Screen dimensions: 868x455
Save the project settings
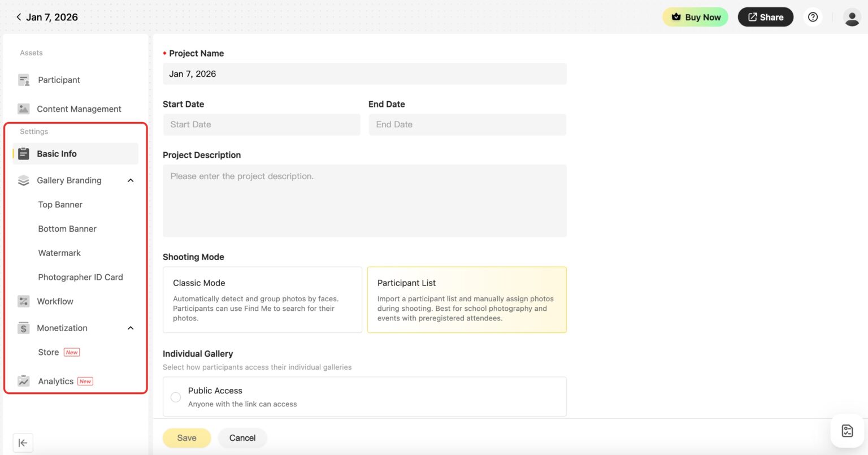186,438
